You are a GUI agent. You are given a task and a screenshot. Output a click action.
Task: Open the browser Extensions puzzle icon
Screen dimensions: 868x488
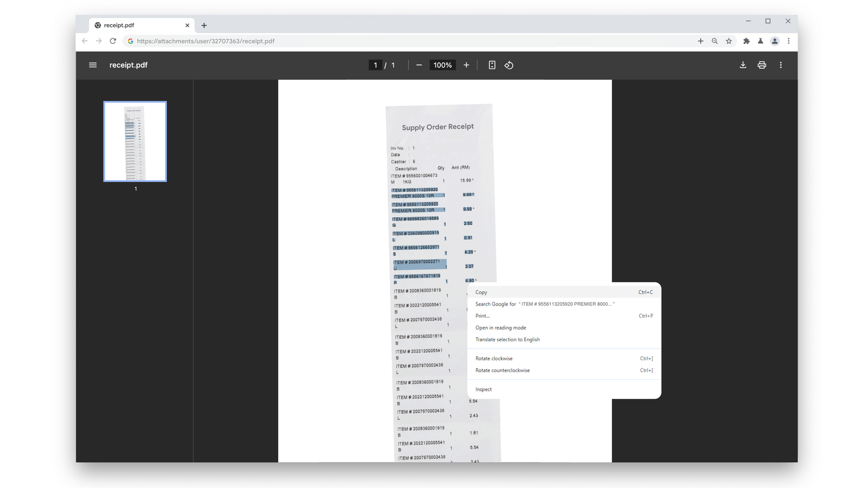point(746,40)
